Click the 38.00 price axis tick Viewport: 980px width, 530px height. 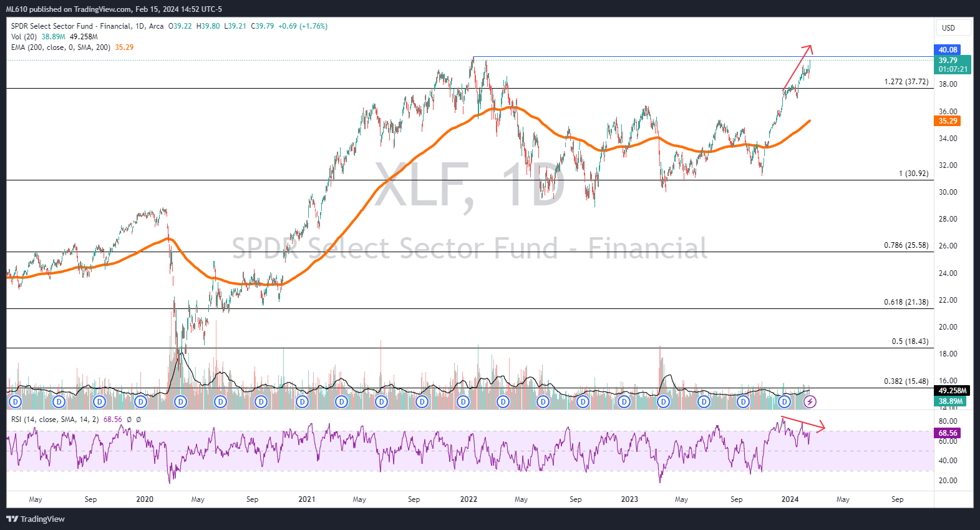(x=948, y=84)
